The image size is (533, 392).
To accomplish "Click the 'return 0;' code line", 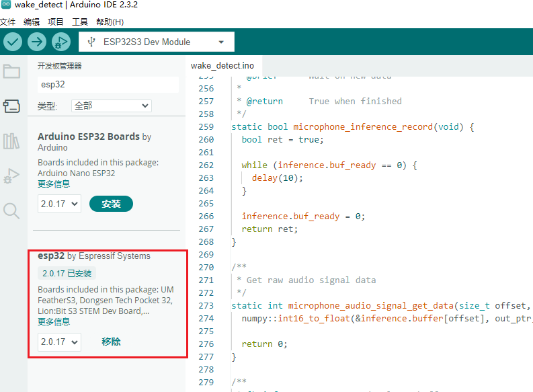I will coord(264,344).
